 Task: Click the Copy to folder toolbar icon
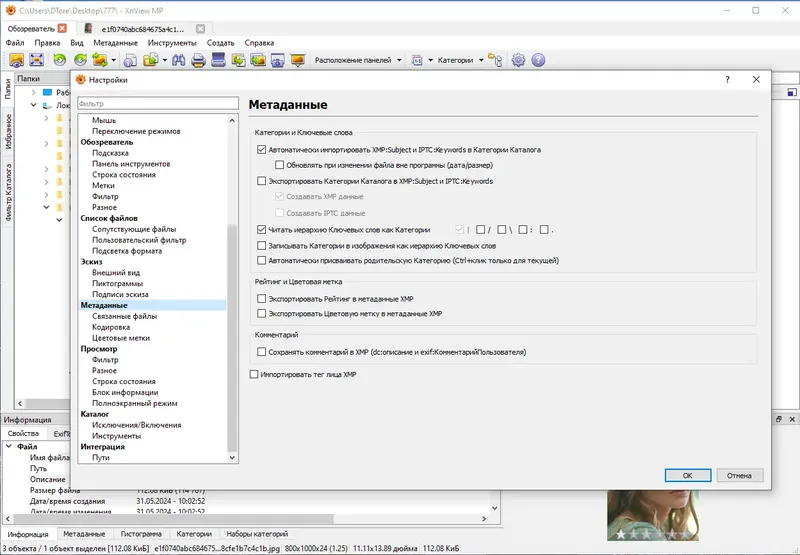click(151, 60)
